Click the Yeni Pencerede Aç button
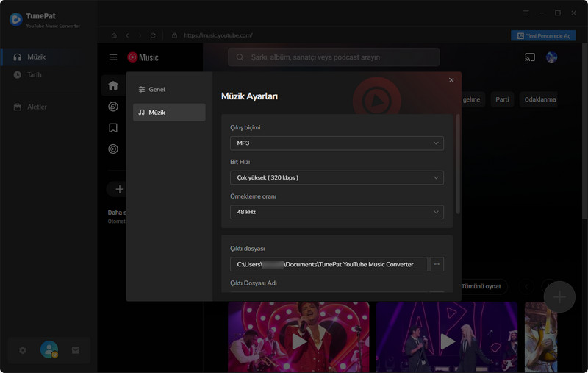The height and width of the screenshot is (373, 588). pyautogui.click(x=543, y=35)
